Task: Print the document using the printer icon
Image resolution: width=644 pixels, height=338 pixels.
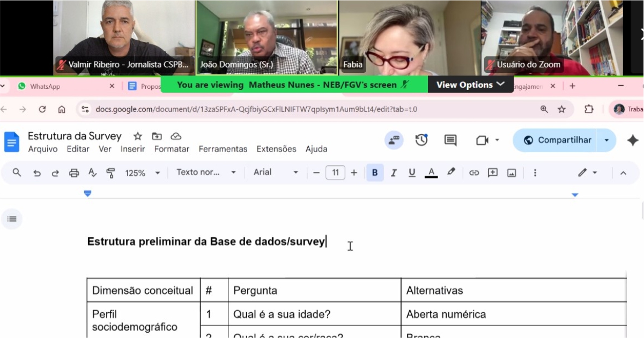Action: [74, 172]
